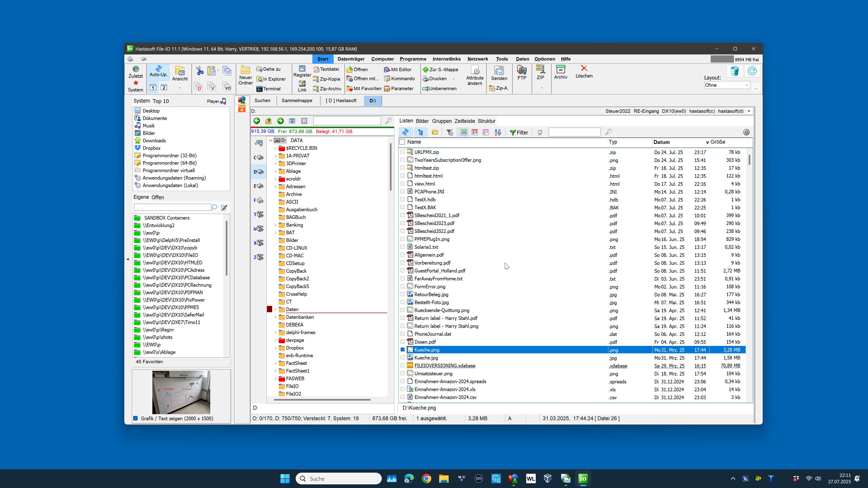Screen dimensions: 868x488
Task: Switch to the Bilder tab
Action: [x=422, y=121]
